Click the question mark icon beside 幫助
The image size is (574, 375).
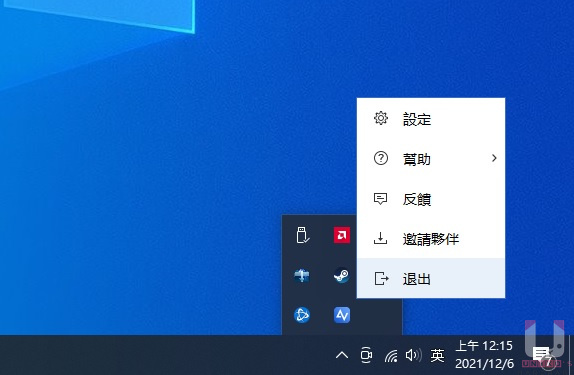click(x=381, y=159)
